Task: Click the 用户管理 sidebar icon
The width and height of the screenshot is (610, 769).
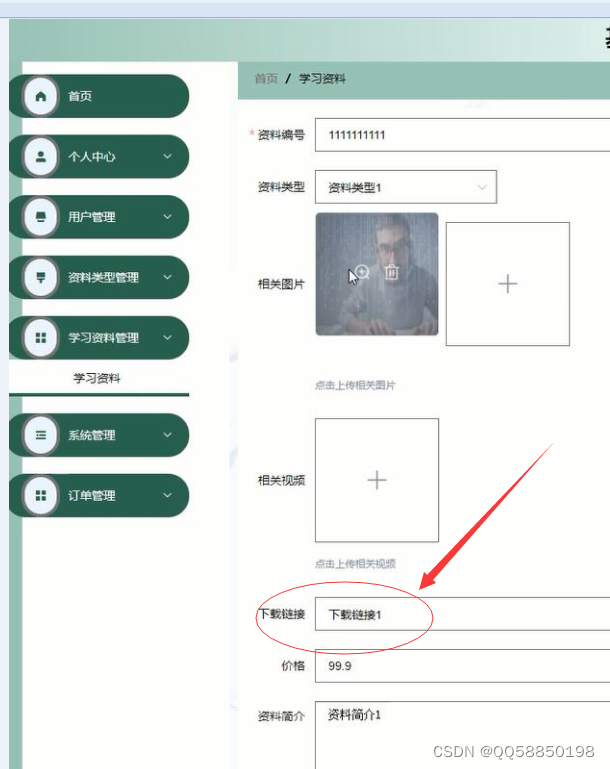Action: coord(41,217)
